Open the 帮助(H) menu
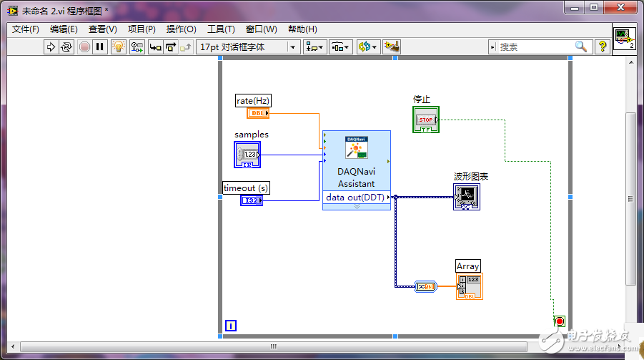 (x=302, y=29)
